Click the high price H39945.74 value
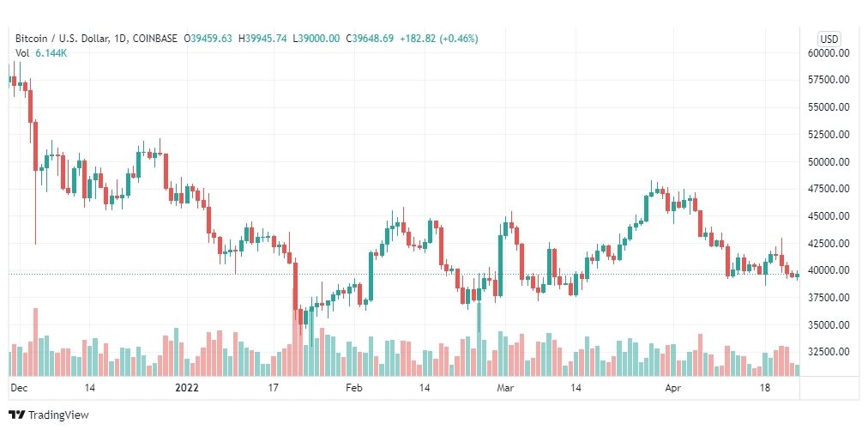This screenshot has height=430, width=868. (x=262, y=39)
